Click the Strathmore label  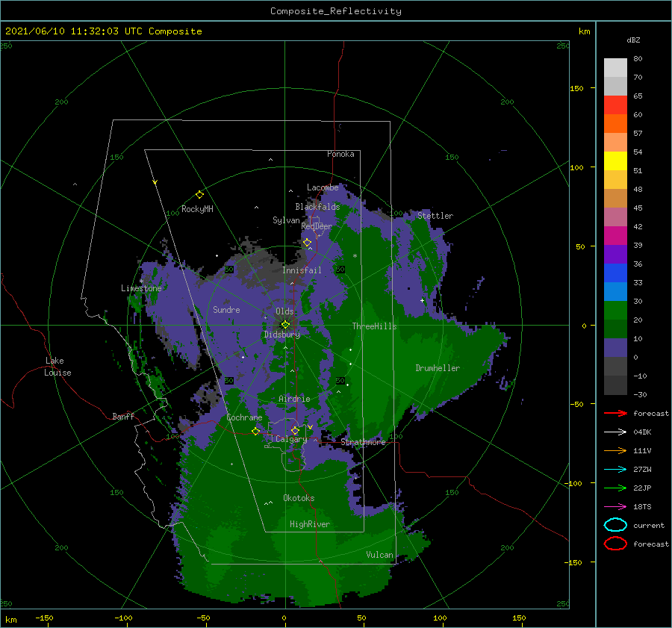363,442
